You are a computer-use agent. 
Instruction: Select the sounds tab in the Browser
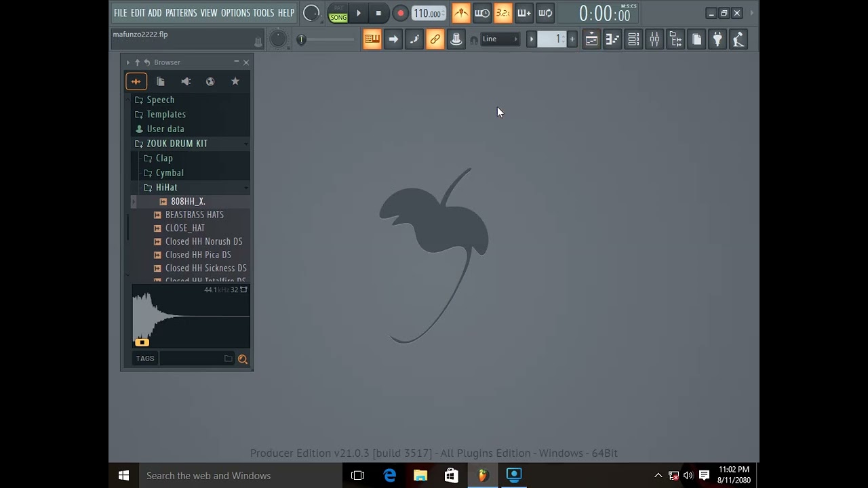click(136, 81)
